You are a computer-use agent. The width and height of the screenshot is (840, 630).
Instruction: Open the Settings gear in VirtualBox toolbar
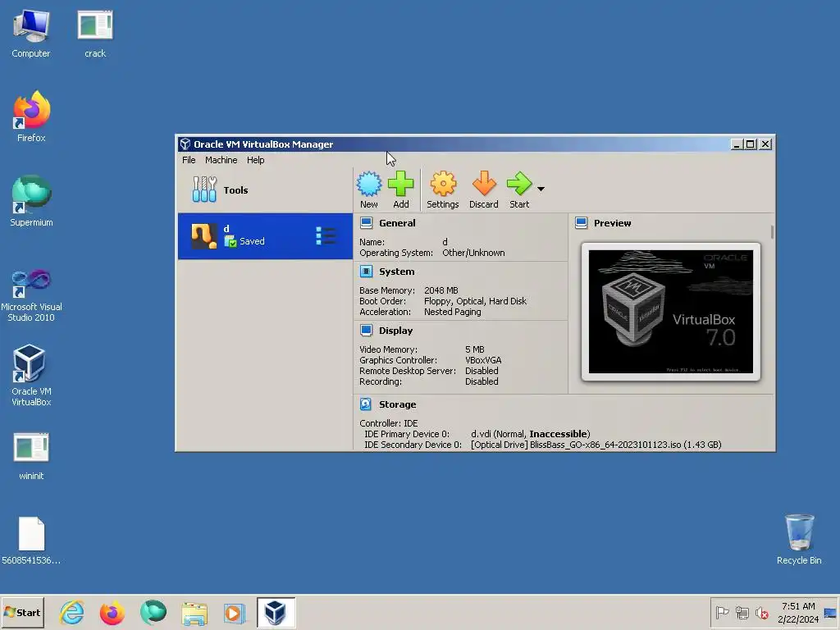click(442, 189)
